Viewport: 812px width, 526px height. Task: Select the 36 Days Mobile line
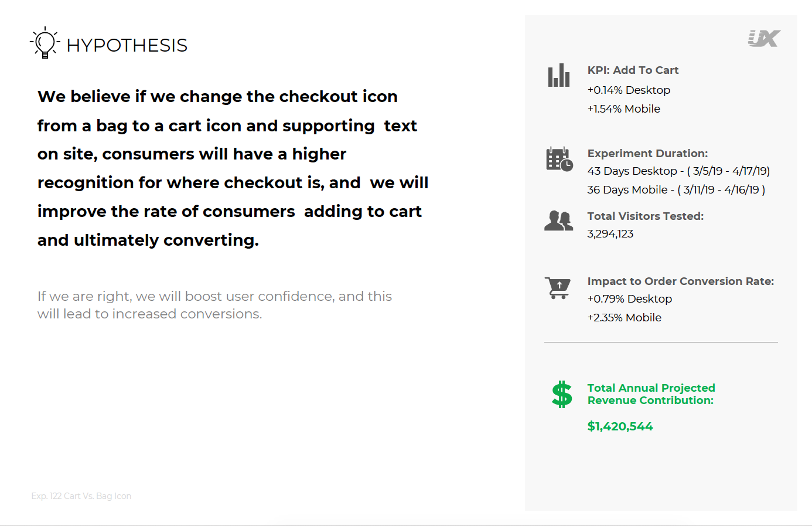(x=676, y=189)
